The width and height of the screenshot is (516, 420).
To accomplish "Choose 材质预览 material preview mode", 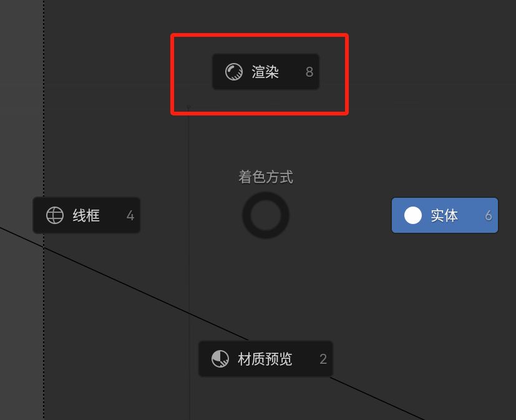I will 266,359.
